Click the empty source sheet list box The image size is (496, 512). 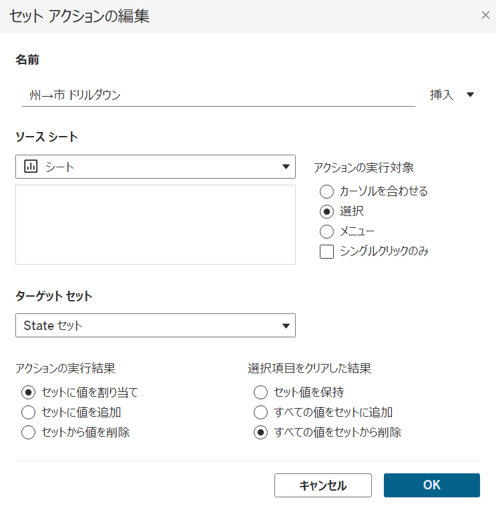coord(155,225)
